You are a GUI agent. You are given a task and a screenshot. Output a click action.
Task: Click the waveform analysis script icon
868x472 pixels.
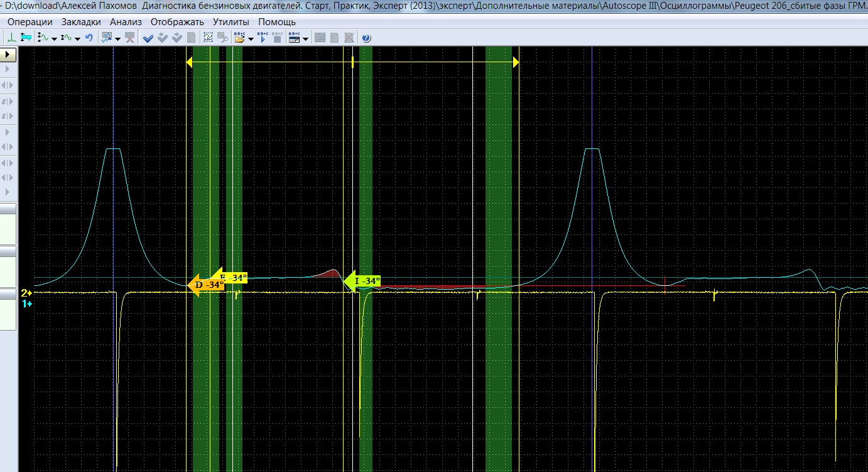click(x=106, y=38)
